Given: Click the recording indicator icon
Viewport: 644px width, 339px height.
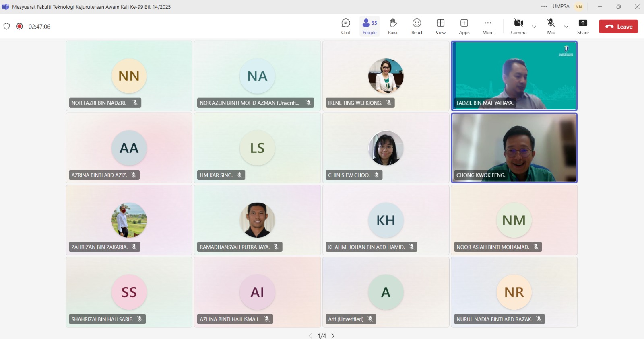Looking at the screenshot, I should (x=19, y=26).
